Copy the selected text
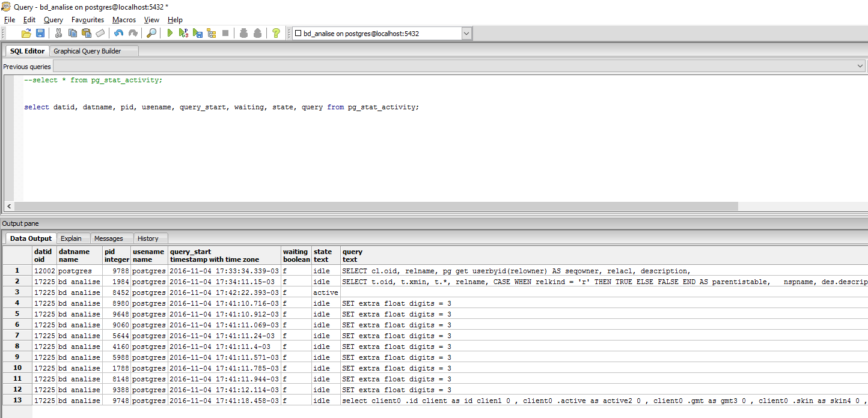The image size is (868, 418). coord(73,33)
